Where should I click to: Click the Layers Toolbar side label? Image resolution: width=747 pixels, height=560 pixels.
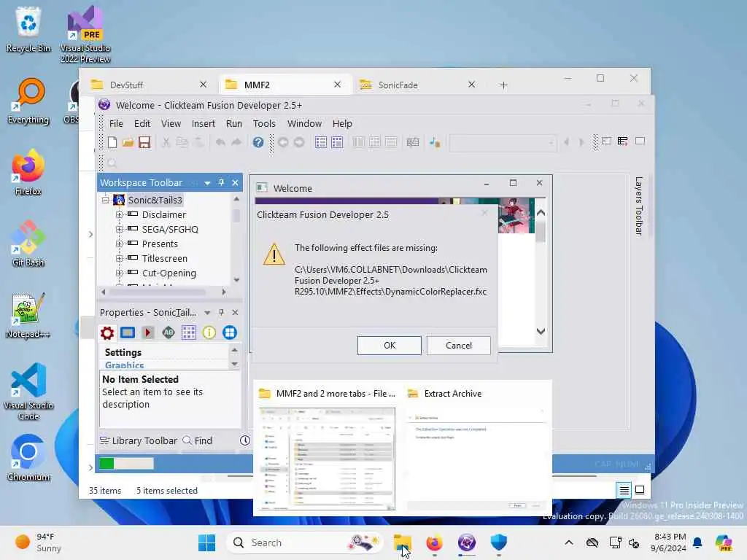click(639, 206)
